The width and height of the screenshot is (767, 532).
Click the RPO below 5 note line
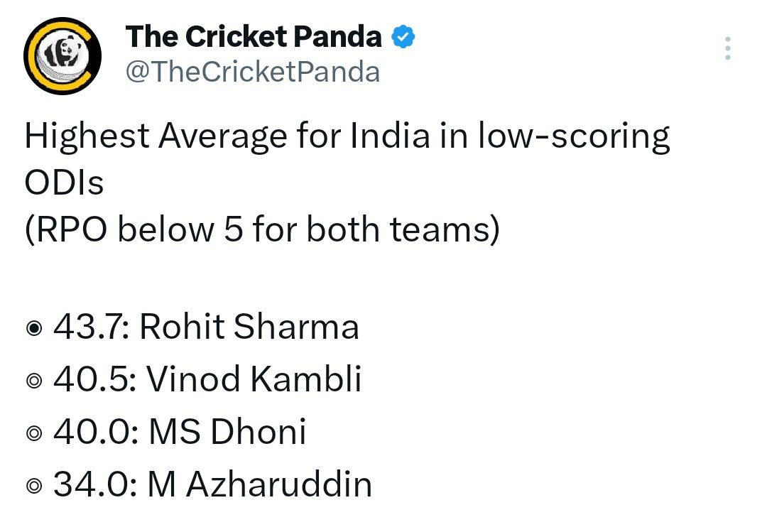262,229
